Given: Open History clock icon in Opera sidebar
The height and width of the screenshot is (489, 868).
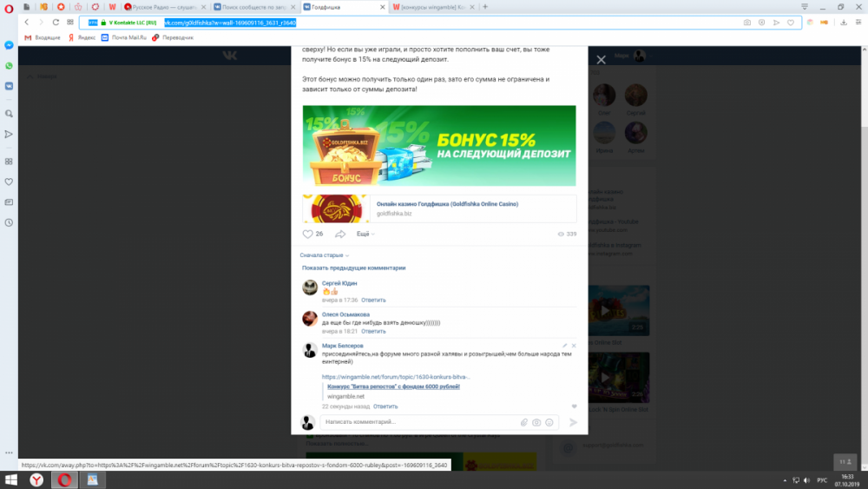Looking at the screenshot, I should [x=9, y=222].
